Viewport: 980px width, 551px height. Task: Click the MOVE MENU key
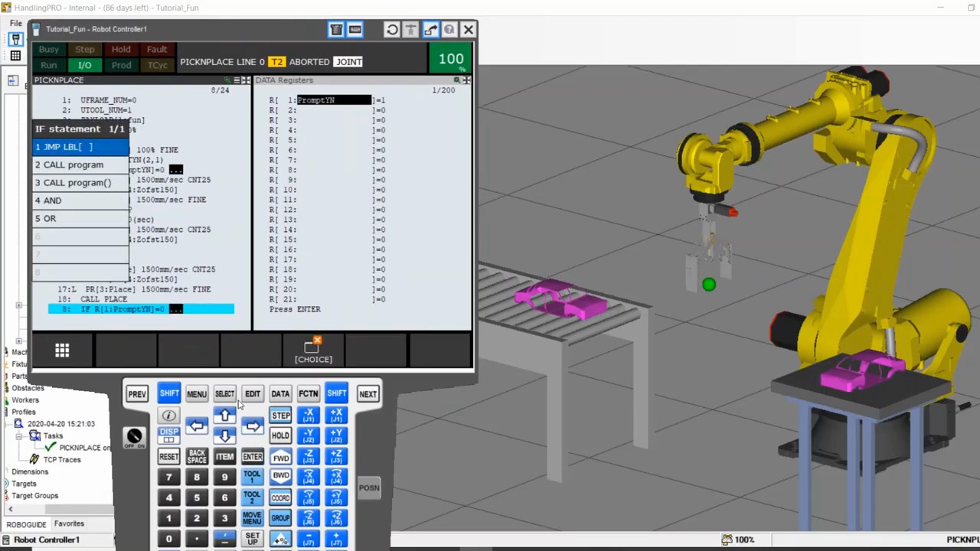[252, 518]
